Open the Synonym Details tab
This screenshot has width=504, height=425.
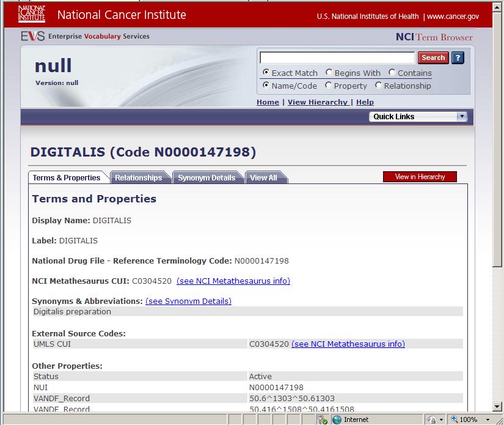click(x=206, y=177)
